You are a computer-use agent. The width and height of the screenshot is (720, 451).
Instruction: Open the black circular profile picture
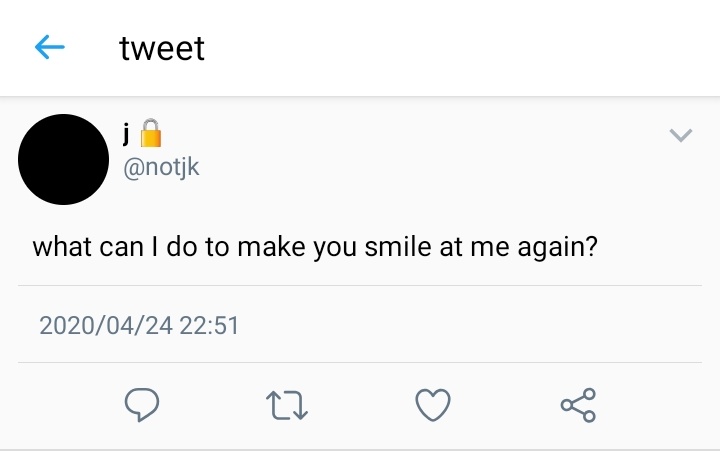64,160
